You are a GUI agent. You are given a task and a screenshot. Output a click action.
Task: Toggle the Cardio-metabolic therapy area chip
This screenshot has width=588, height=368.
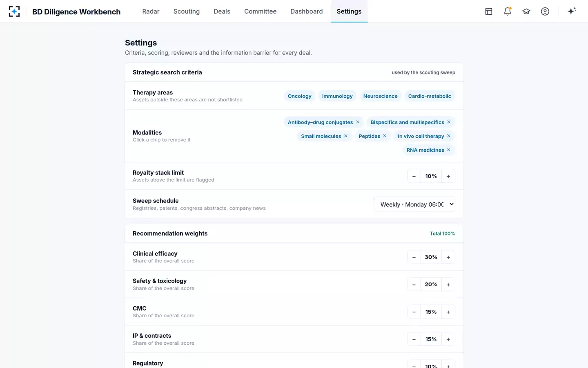point(430,96)
